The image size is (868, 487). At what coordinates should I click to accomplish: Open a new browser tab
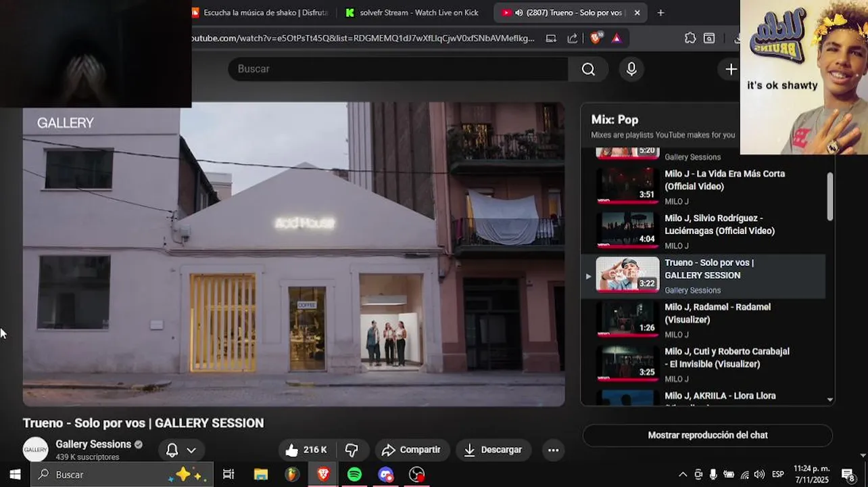(x=660, y=12)
